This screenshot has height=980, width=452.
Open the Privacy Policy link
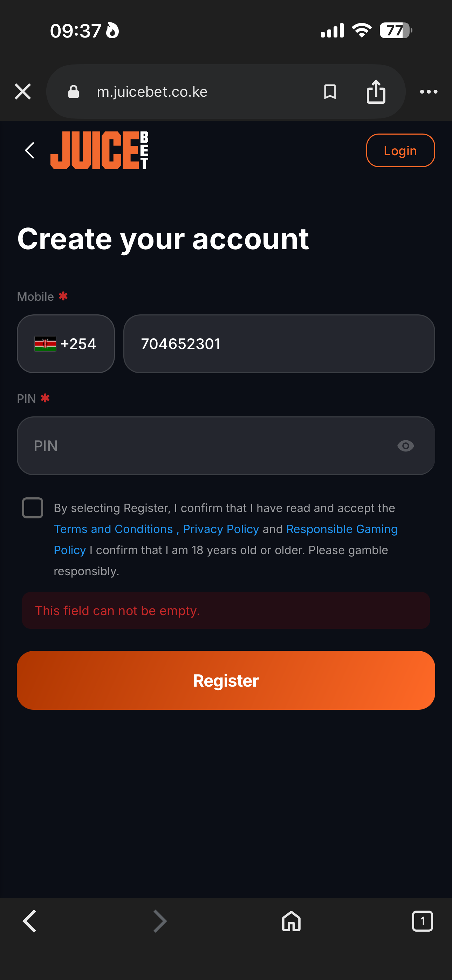pyautogui.click(x=221, y=529)
